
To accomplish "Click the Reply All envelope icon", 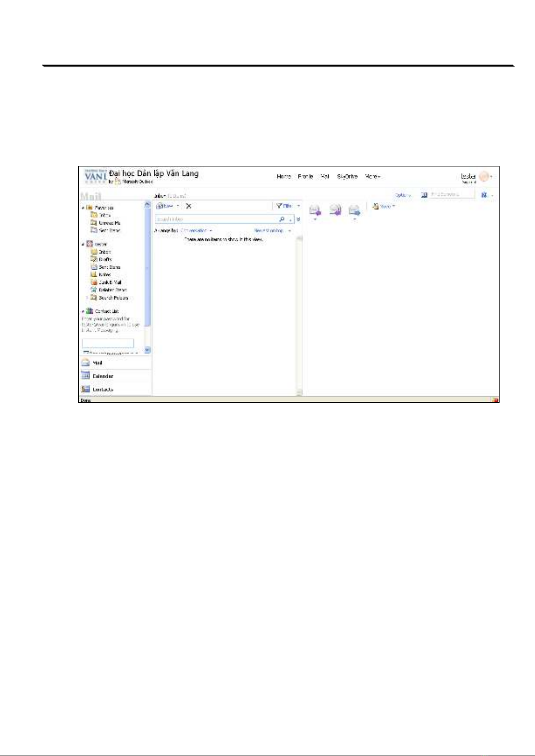I will [x=335, y=210].
